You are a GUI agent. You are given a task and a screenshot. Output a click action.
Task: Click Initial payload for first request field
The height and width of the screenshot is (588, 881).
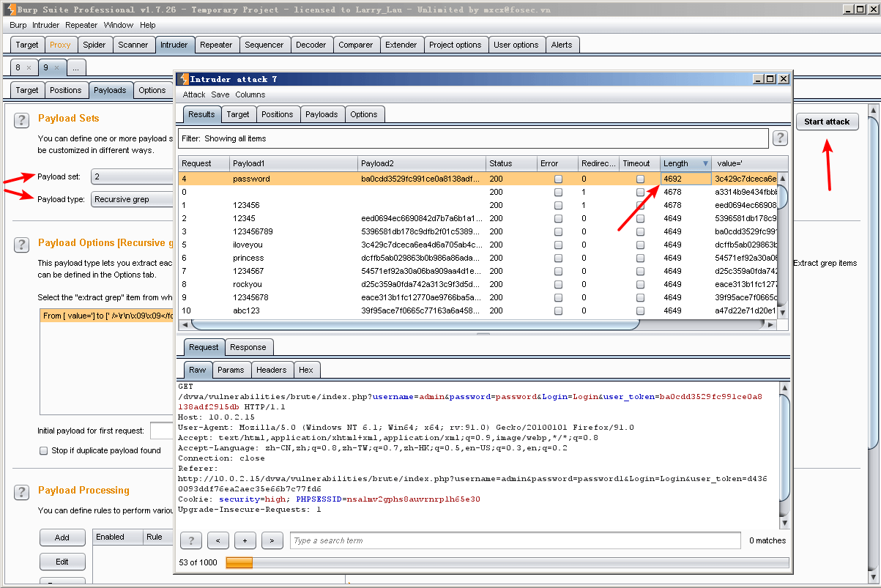tap(162, 431)
